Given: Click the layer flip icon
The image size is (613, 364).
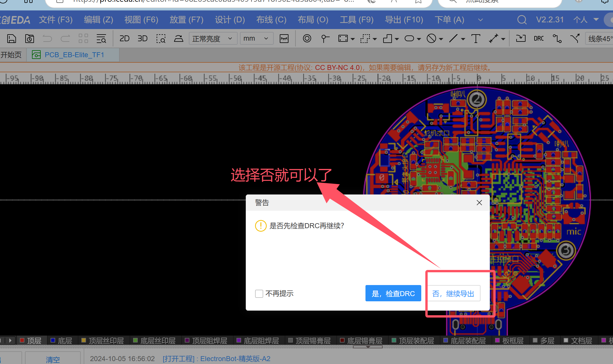Looking at the screenshot, I should coord(179,39).
